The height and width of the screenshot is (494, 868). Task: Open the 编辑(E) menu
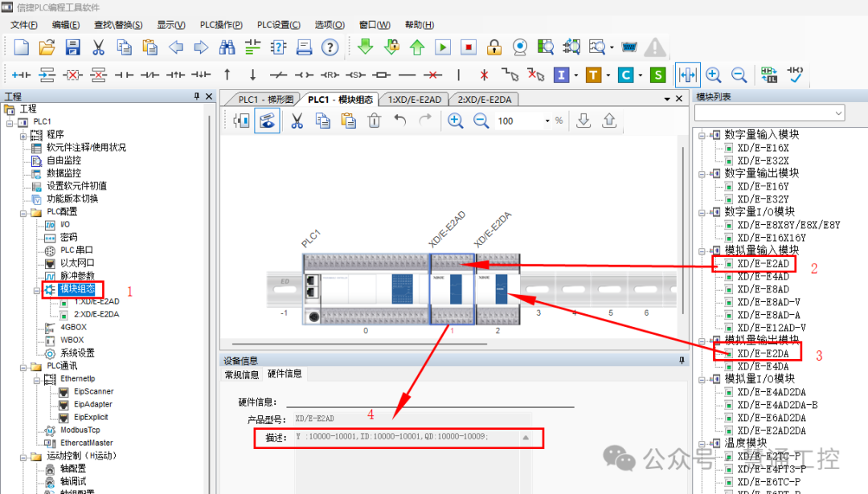pyautogui.click(x=66, y=25)
